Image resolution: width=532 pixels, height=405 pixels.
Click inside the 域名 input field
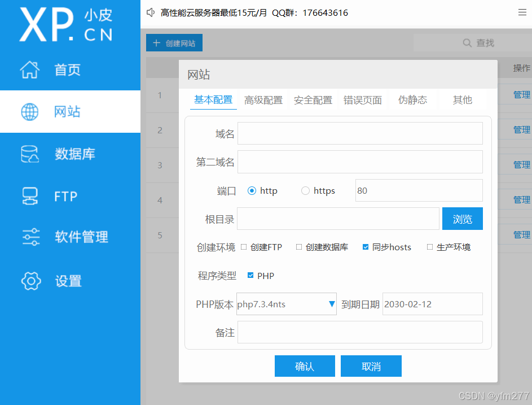tap(360, 133)
